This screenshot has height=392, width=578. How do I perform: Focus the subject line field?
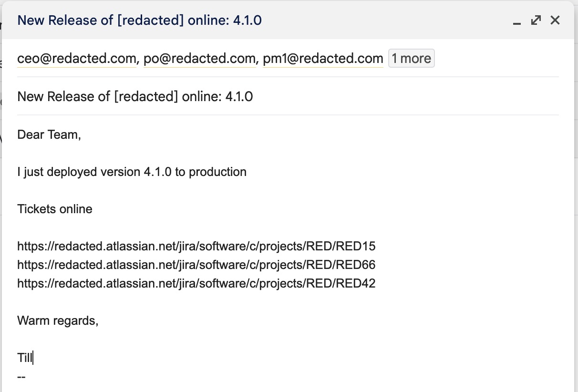click(286, 97)
